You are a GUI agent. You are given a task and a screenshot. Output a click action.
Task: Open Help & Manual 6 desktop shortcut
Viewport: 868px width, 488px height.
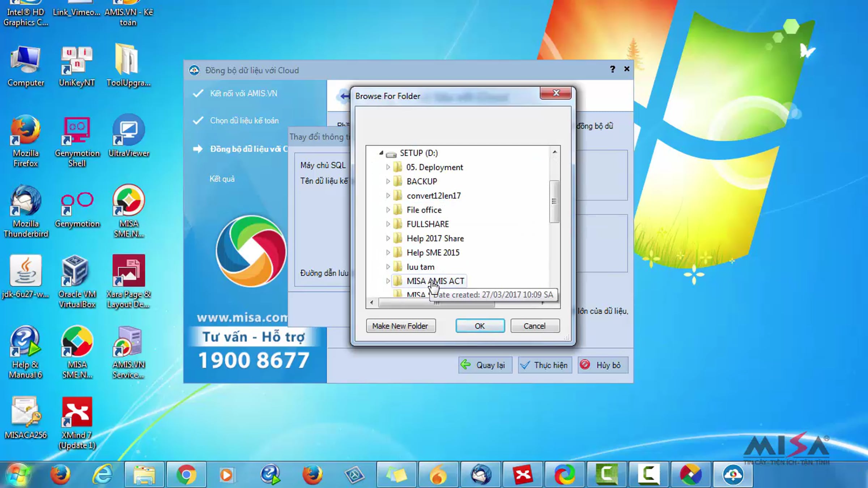tap(25, 352)
